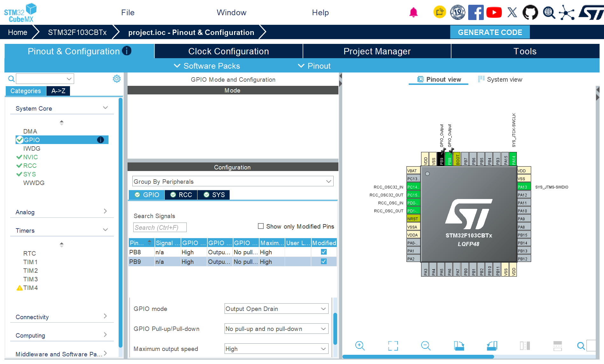Switch to the System view tab
This screenshot has width=604, height=364.
[500, 79]
